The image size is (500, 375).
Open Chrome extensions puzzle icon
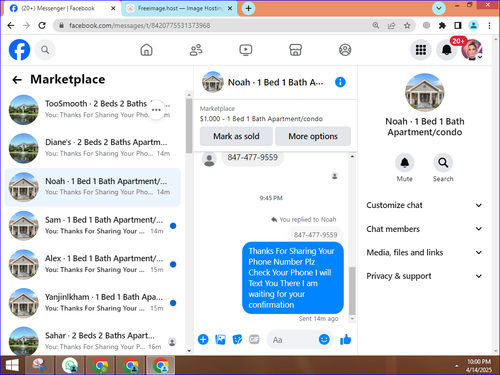[442, 25]
